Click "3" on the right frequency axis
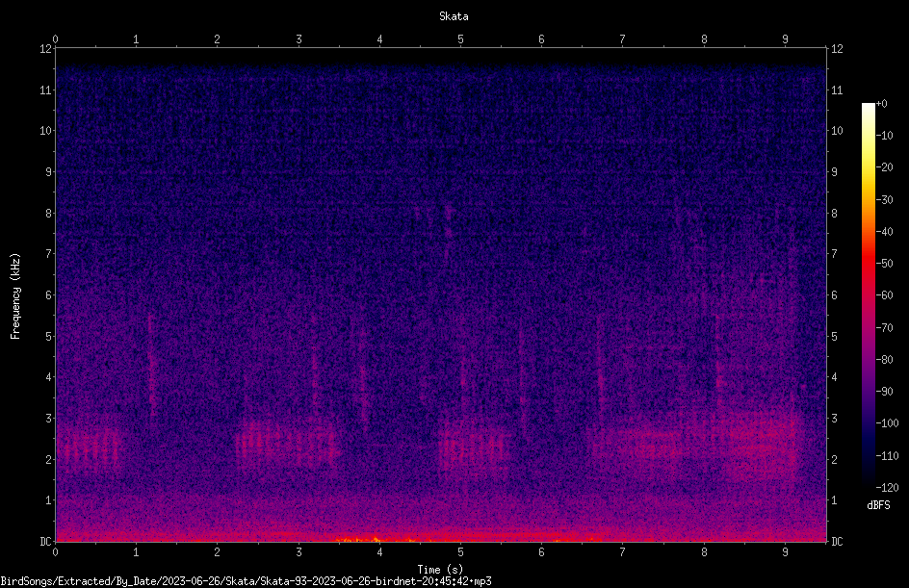The width and height of the screenshot is (909, 588). 834,419
